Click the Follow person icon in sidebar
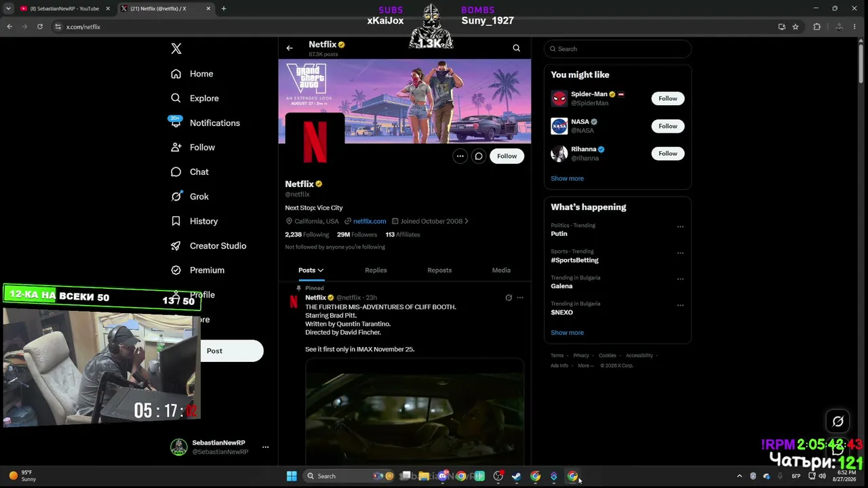Viewport: 868px width, 488px height. point(176,147)
